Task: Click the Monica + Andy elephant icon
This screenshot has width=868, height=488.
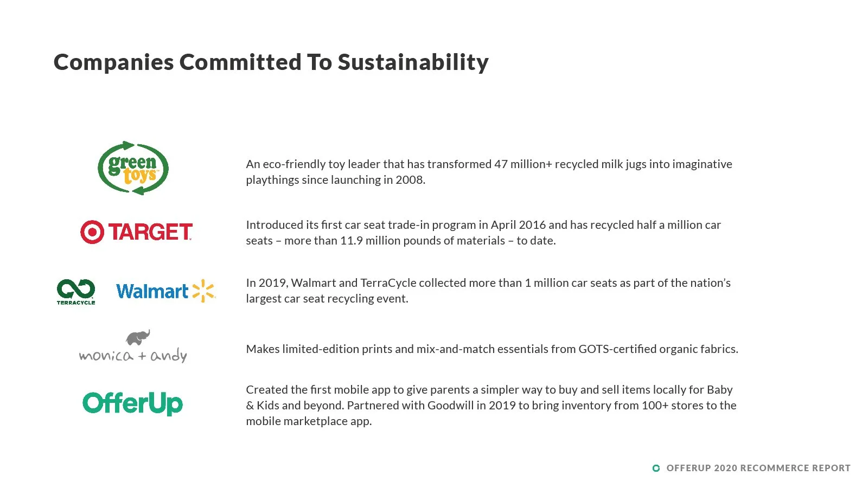Action: click(138, 337)
